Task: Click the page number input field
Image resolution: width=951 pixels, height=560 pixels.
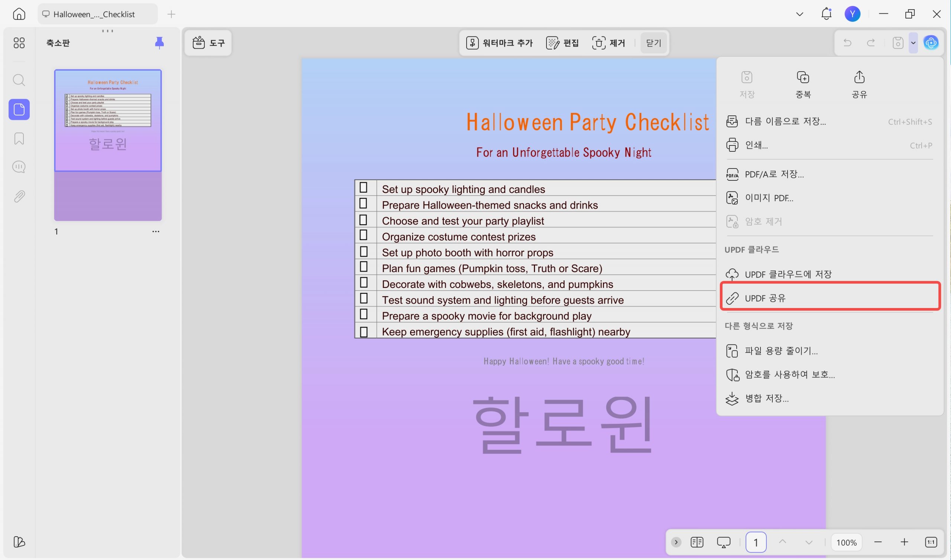Action: point(756,542)
